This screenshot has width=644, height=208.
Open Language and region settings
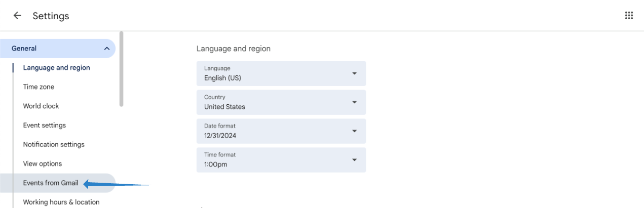pos(56,68)
